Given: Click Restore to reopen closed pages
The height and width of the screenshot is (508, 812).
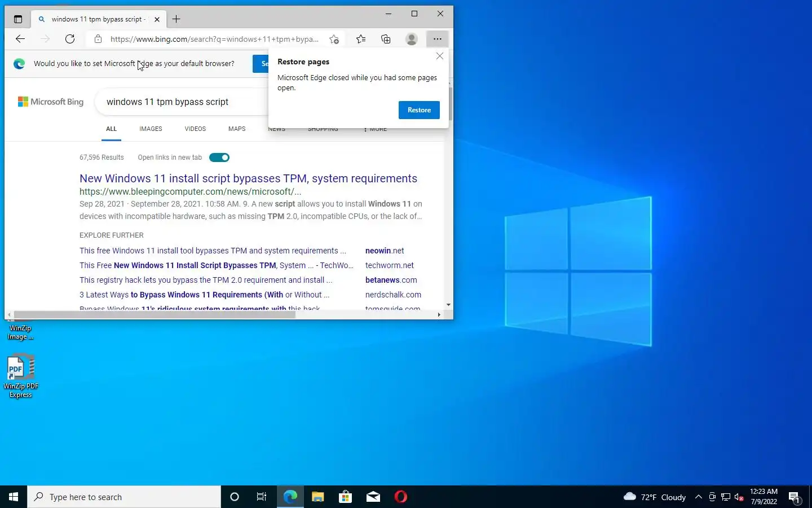Looking at the screenshot, I should click(x=419, y=110).
